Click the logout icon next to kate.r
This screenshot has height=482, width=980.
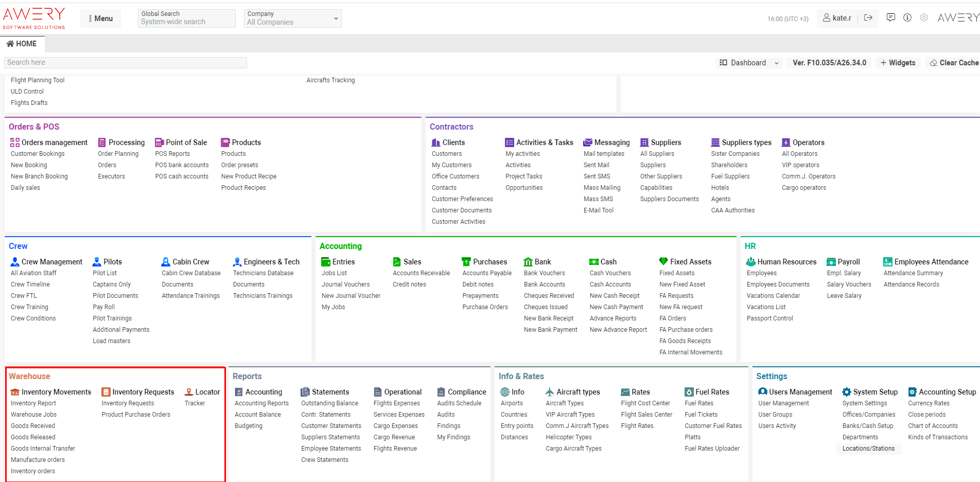coord(868,18)
